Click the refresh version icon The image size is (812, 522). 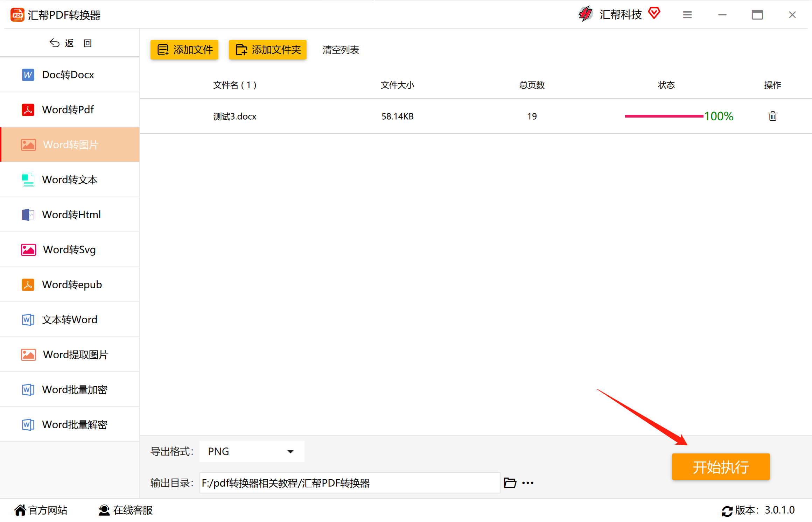point(727,511)
